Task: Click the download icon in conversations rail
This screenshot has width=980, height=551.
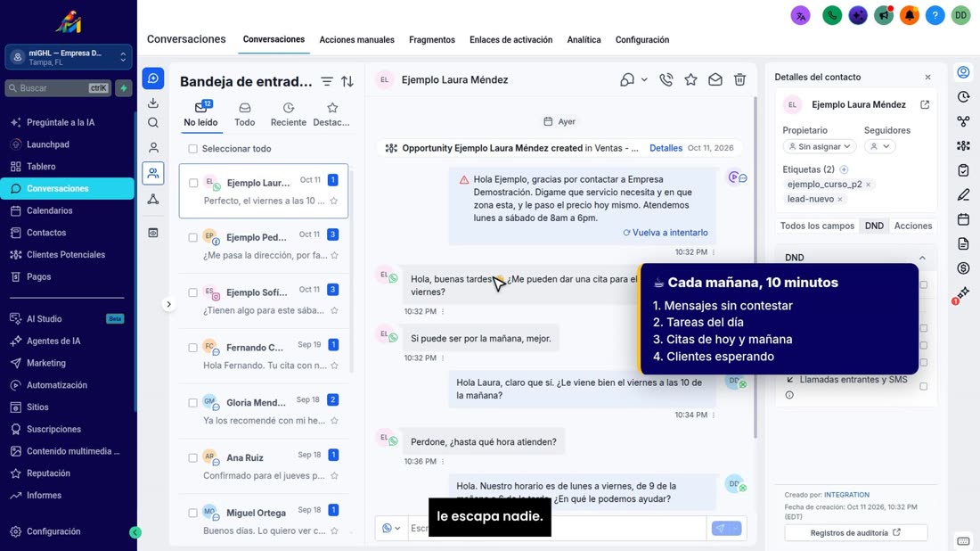Action: coord(153,103)
